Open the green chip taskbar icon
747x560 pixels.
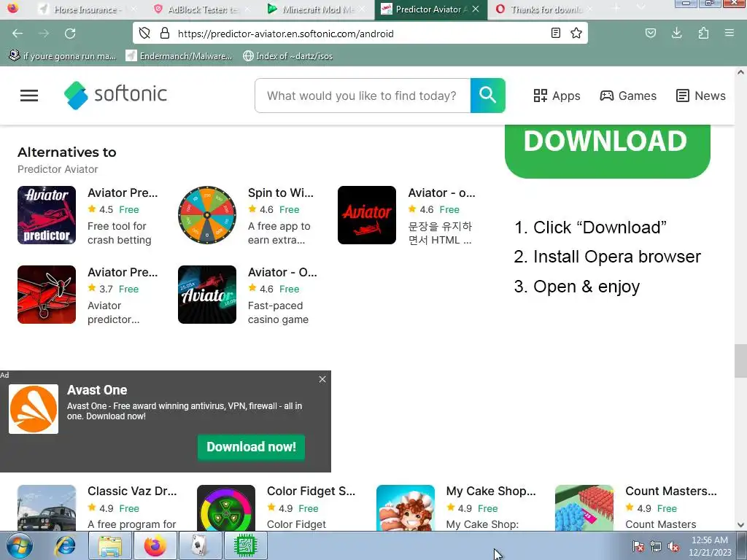[x=246, y=545]
